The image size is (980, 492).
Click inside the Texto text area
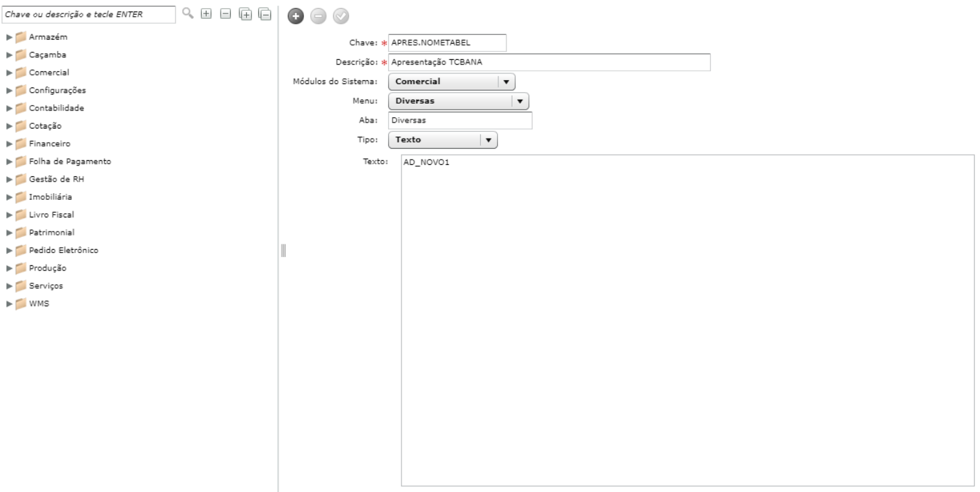[687, 320]
